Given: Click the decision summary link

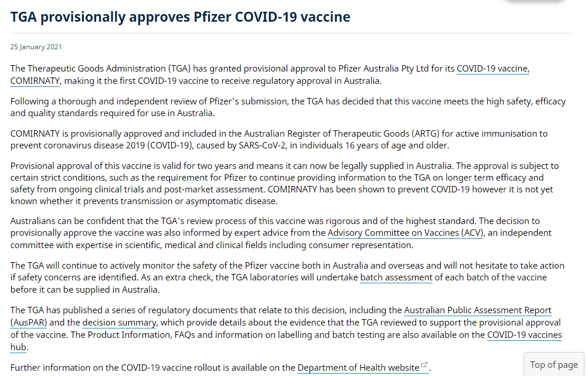Looking at the screenshot, I should tap(119, 322).
